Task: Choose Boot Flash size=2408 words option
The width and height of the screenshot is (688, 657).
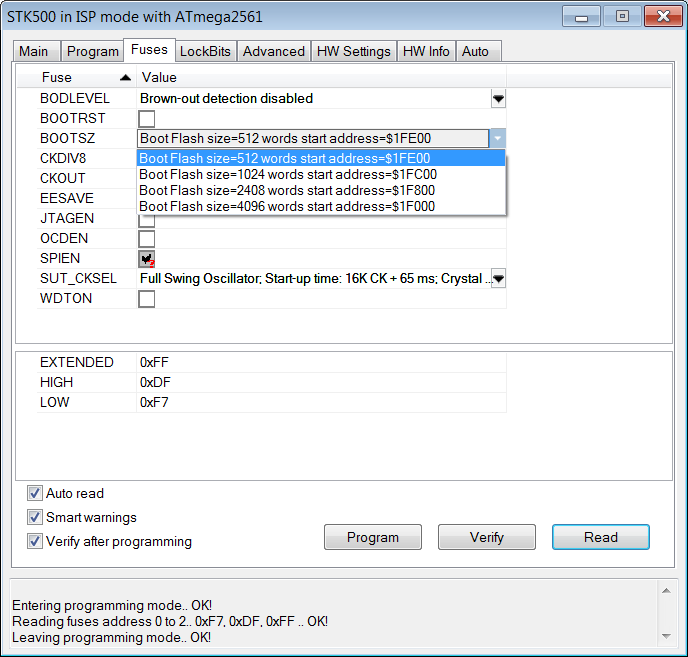Action: [321, 190]
